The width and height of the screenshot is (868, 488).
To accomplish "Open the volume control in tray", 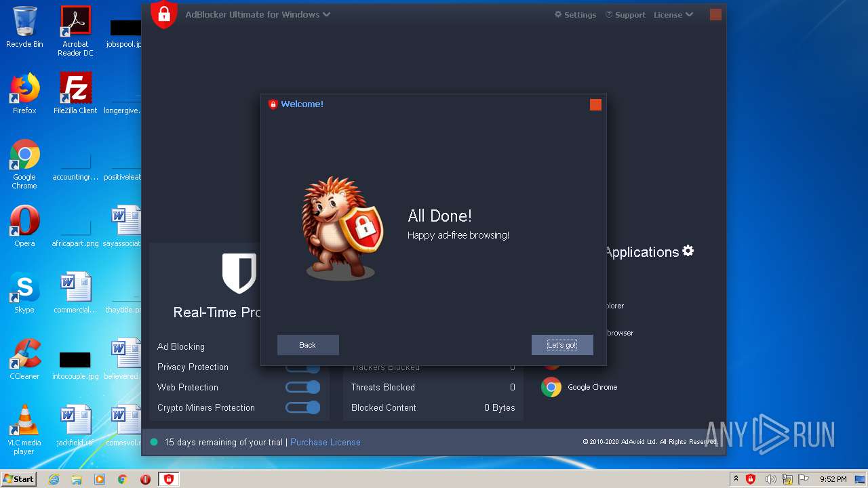I will (x=770, y=479).
